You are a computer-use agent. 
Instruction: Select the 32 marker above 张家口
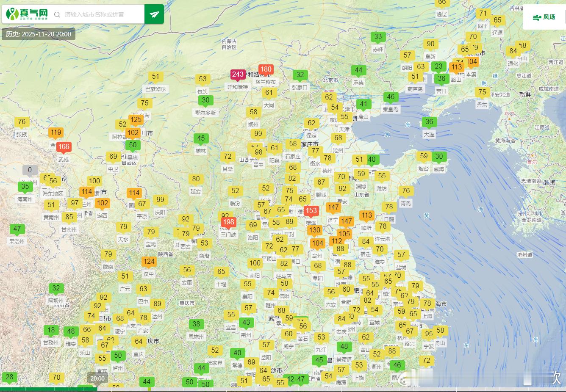coord(300,75)
